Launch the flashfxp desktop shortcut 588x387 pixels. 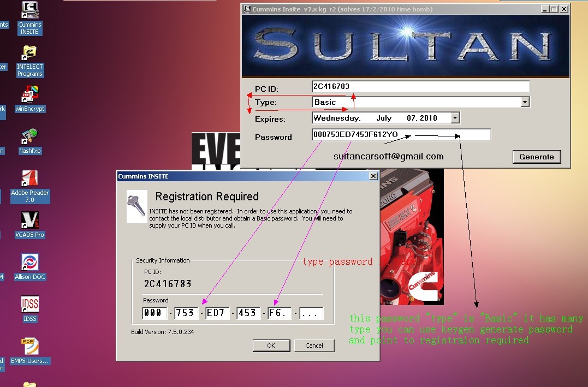[29, 136]
